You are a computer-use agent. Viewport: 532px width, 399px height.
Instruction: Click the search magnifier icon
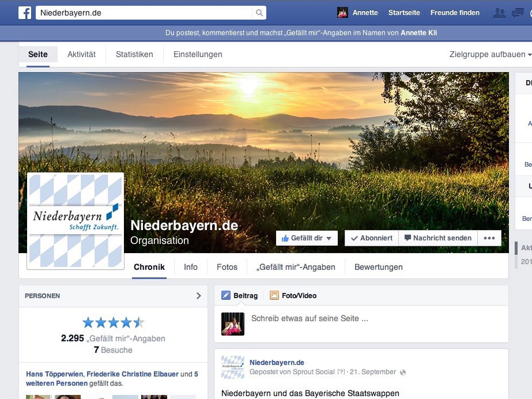coord(259,13)
